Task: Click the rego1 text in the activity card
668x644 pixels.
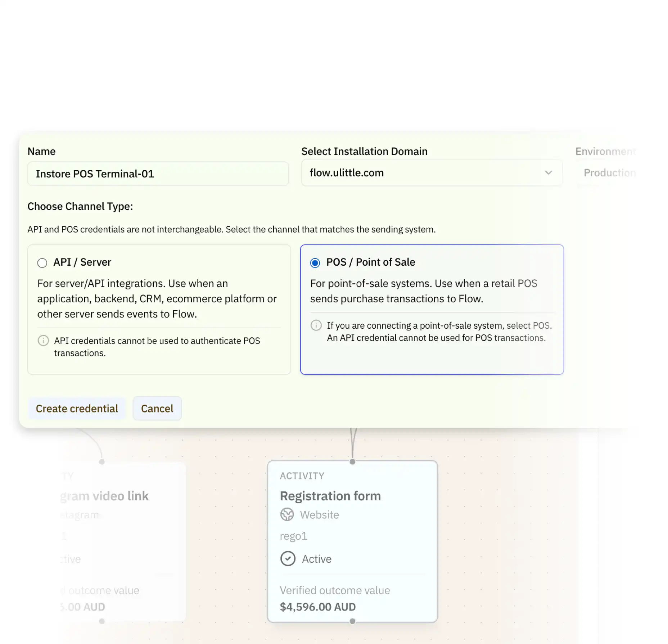Action: (293, 536)
